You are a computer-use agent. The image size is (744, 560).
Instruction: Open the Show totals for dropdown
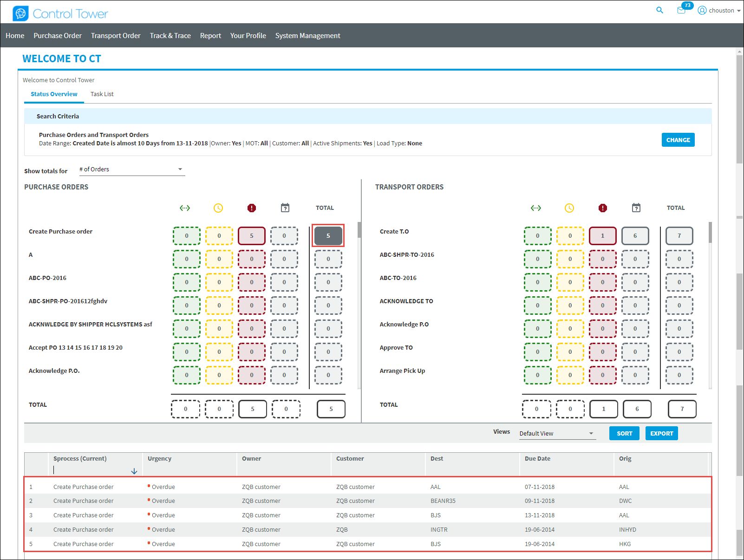coord(132,169)
